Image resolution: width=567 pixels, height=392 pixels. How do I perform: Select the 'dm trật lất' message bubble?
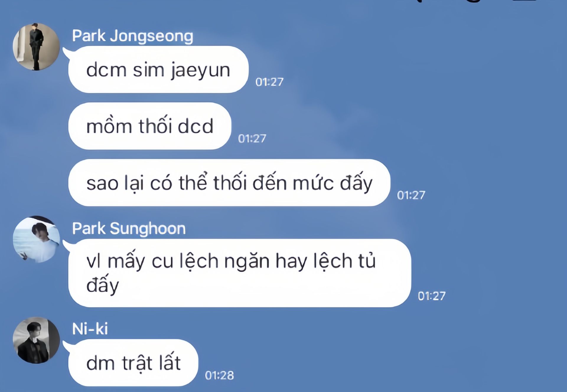coord(133,363)
